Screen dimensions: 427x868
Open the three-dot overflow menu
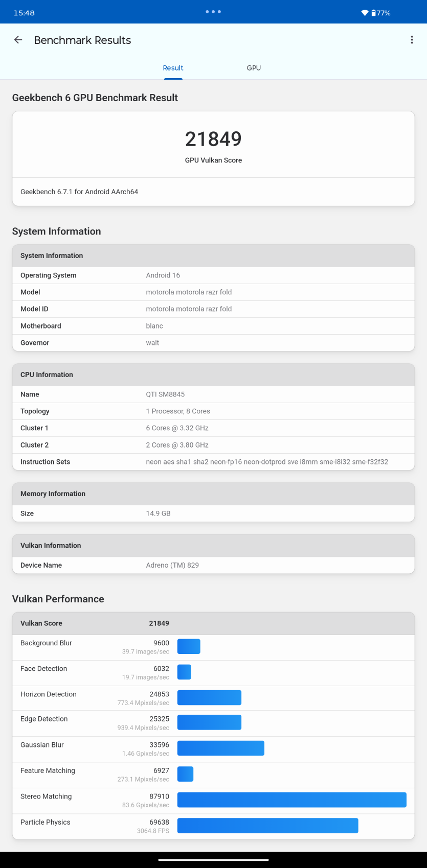[412, 40]
